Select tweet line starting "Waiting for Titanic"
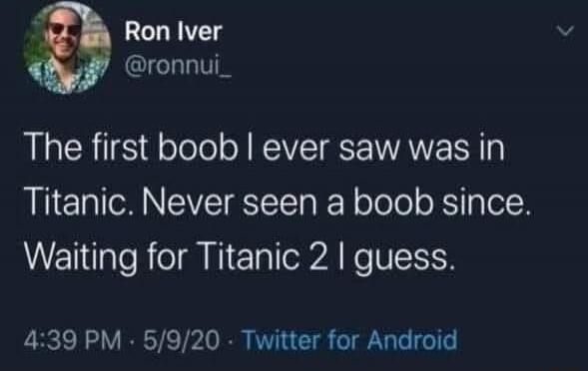 click(x=240, y=258)
